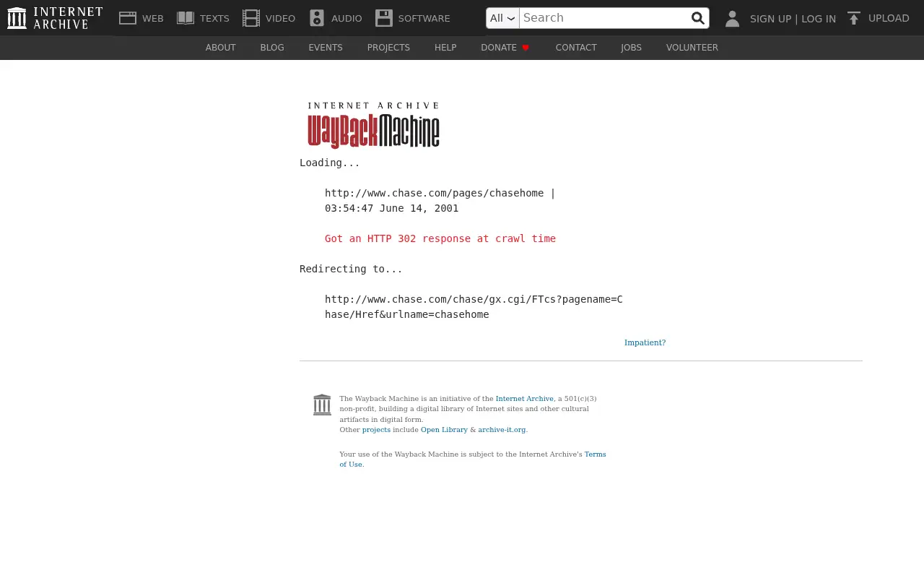
Task: Open the Internet Archive home logo
Action: [x=55, y=18]
